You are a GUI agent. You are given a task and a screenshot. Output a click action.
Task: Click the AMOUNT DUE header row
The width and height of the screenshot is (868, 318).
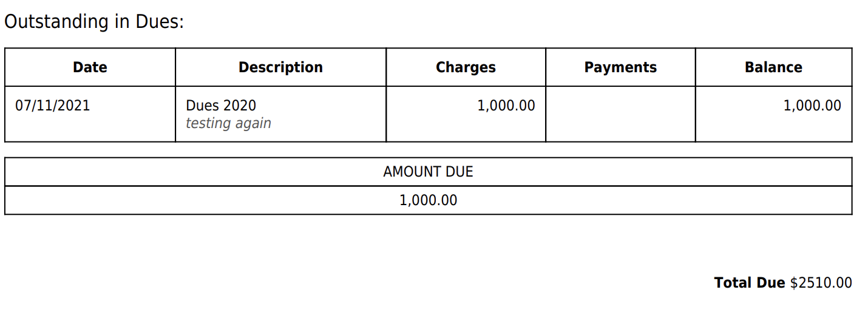(x=428, y=172)
